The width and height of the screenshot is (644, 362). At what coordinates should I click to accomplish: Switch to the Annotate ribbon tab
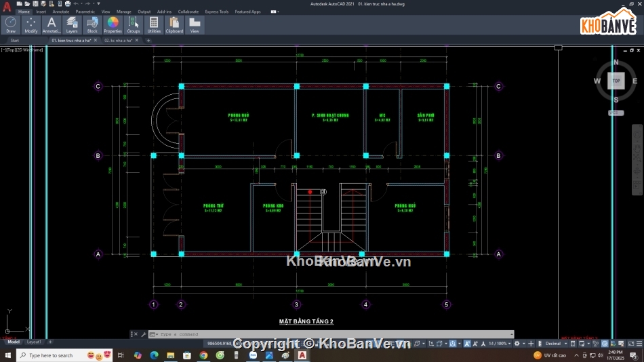(61, 12)
